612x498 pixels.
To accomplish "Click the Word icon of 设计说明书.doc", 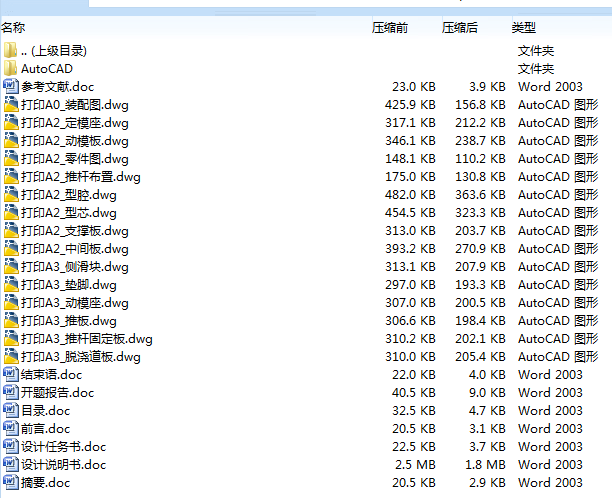I will pyautogui.click(x=11, y=464).
